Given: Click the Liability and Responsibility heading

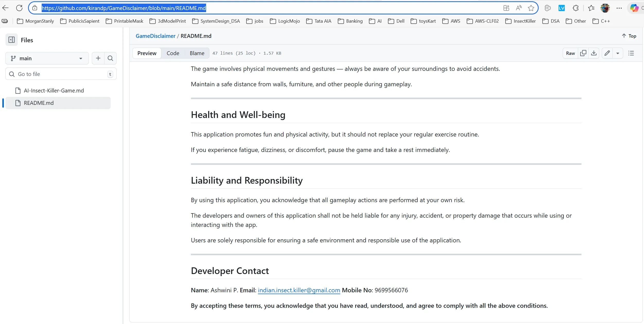Looking at the screenshot, I should [x=247, y=181].
